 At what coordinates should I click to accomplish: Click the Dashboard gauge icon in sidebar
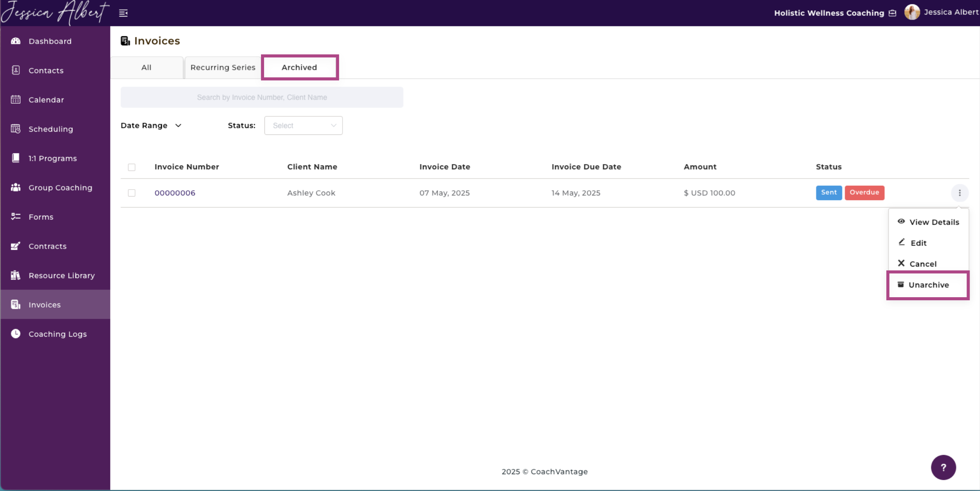(x=16, y=41)
